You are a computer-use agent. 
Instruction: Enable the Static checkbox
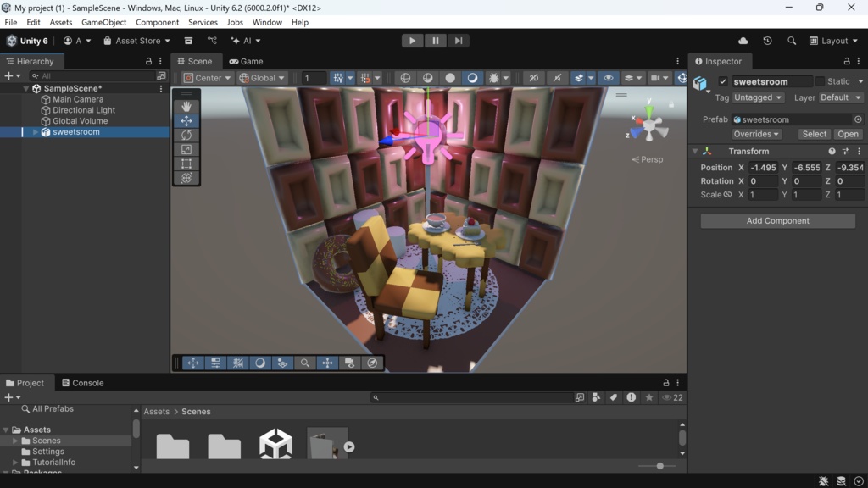(820, 81)
